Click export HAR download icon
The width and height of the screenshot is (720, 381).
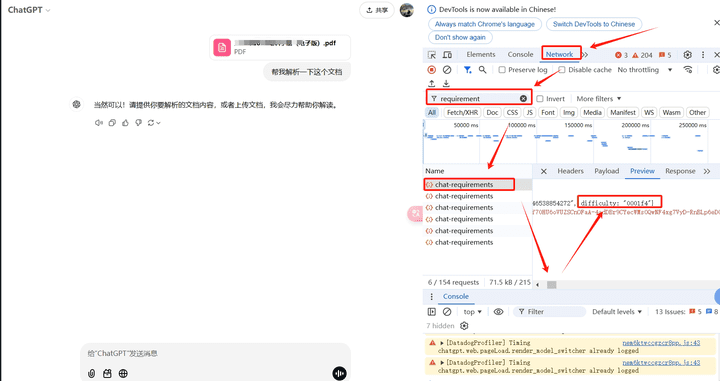[446, 84]
